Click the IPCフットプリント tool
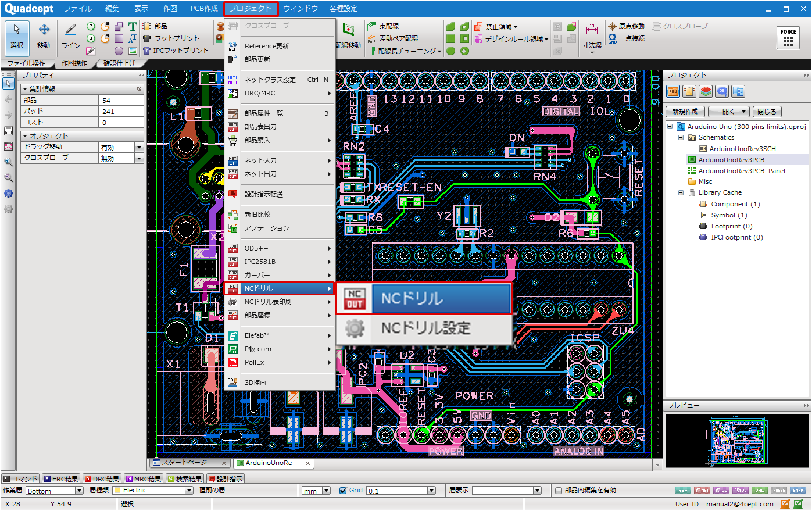Viewport: 812px width, 511px height. coord(176,51)
